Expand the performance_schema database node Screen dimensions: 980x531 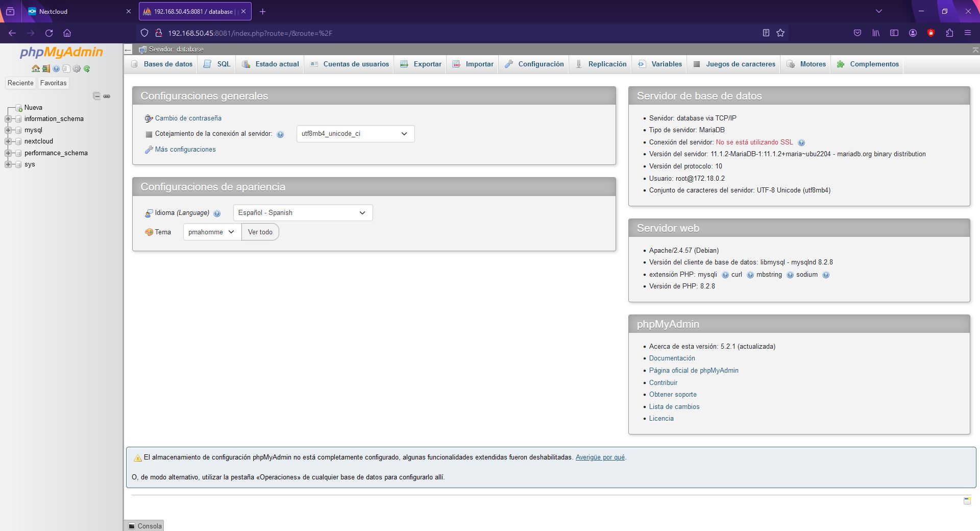point(8,153)
